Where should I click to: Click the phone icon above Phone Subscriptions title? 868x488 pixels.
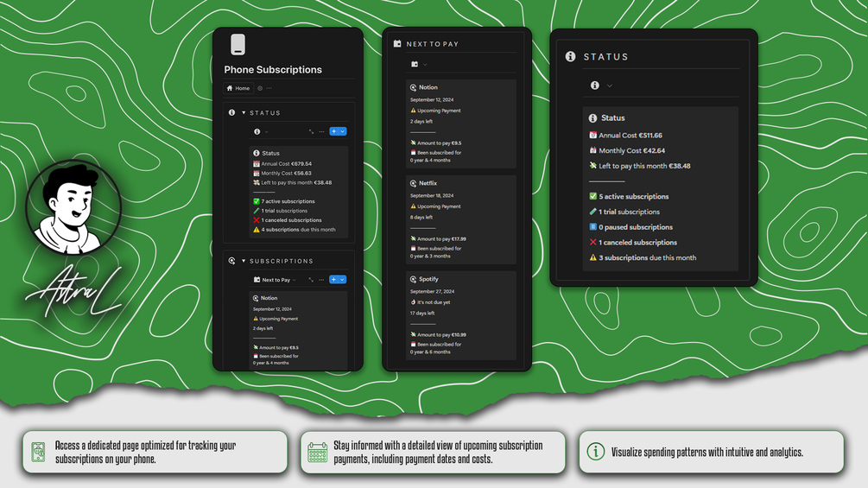point(238,45)
